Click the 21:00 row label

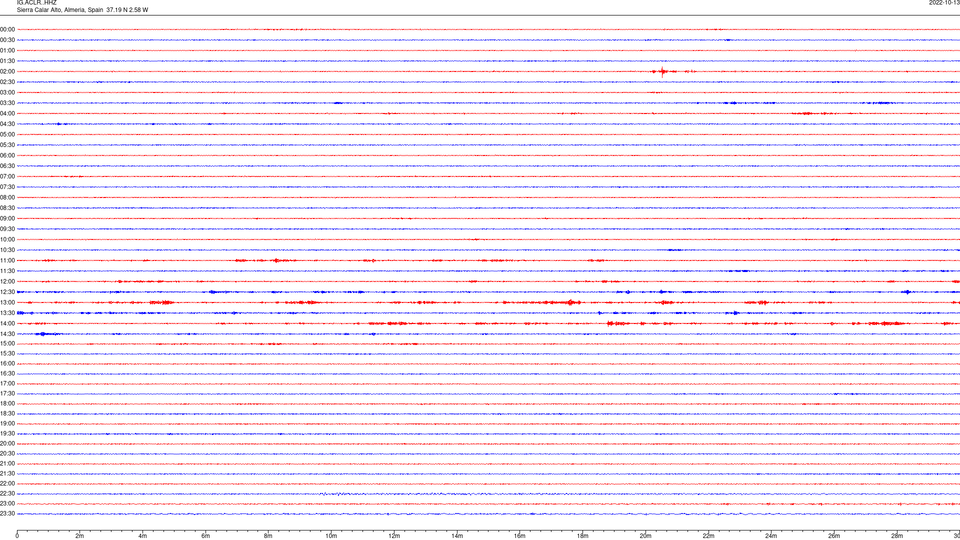pos(7,463)
